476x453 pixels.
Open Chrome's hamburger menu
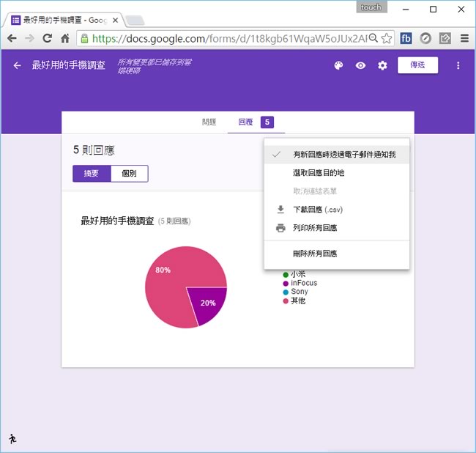464,38
